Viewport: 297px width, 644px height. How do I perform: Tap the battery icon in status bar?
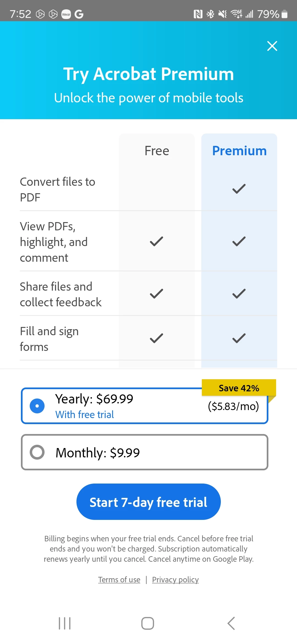click(x=285, y=14)
